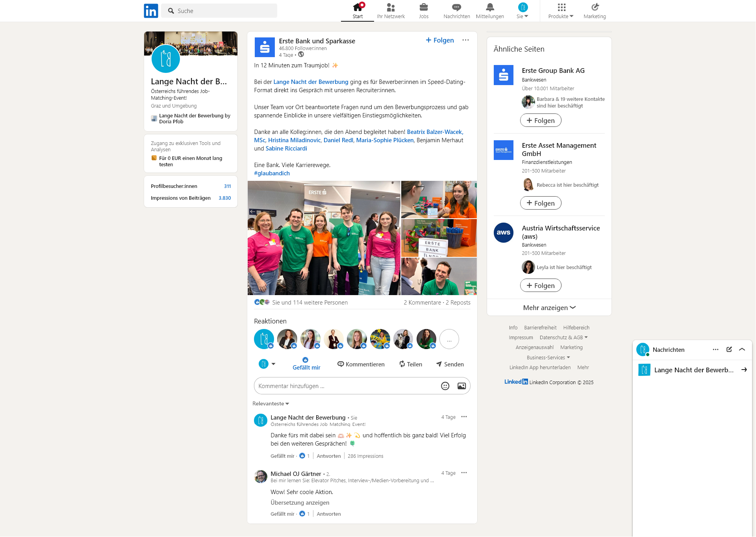Add an image to the comment
This screenshot has height=537, width=756.
[x=461, y=386]
